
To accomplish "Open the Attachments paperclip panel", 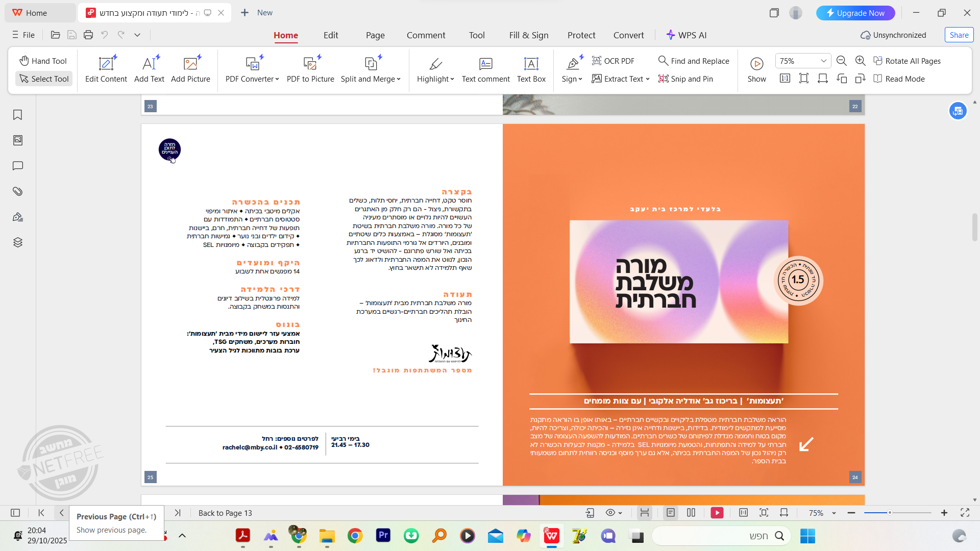I will point(18,191).
